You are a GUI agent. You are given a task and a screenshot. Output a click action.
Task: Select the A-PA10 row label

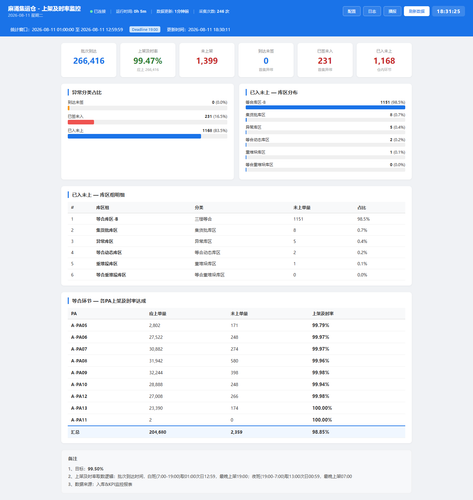(79, 384)
